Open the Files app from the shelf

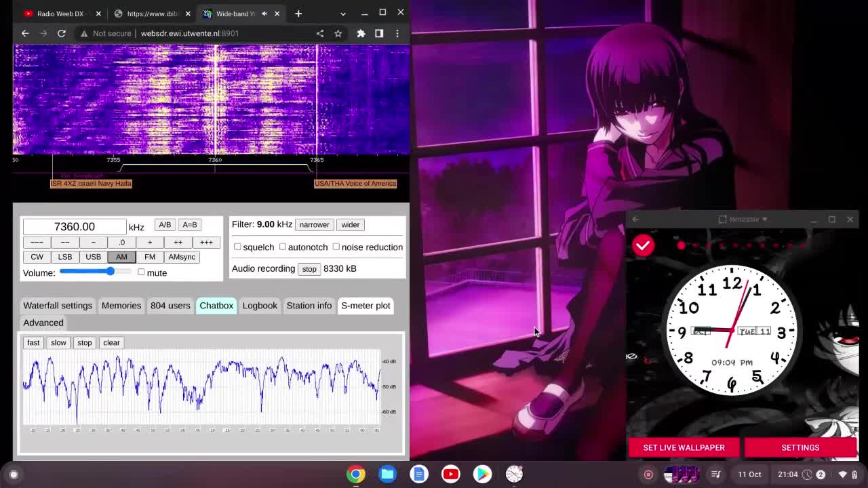pos(387,474)
